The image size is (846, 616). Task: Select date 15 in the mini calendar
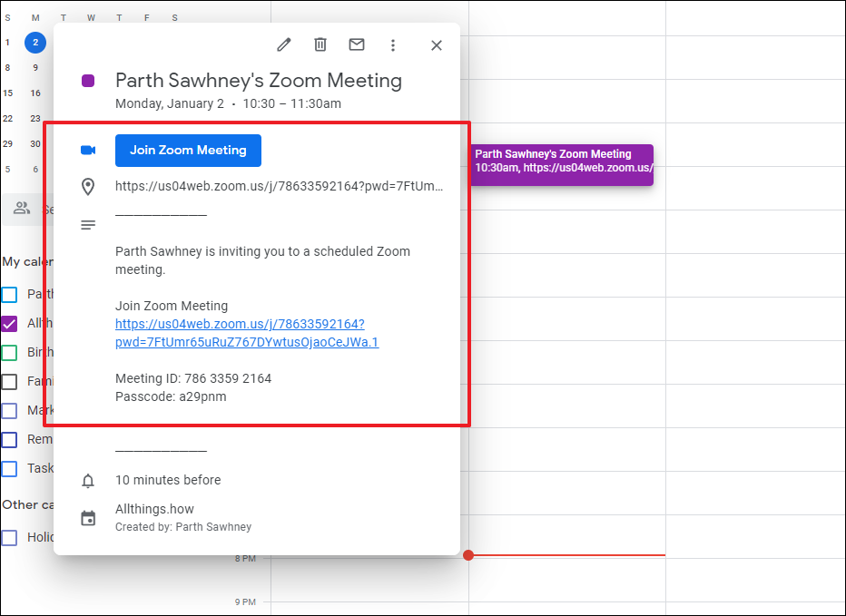tap(7, 93)
